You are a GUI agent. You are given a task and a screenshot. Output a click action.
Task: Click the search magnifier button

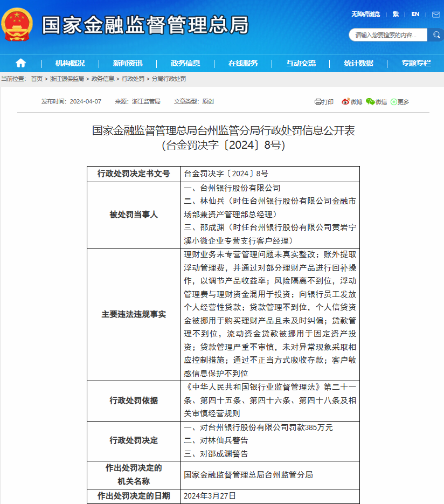tap(435, 35)
